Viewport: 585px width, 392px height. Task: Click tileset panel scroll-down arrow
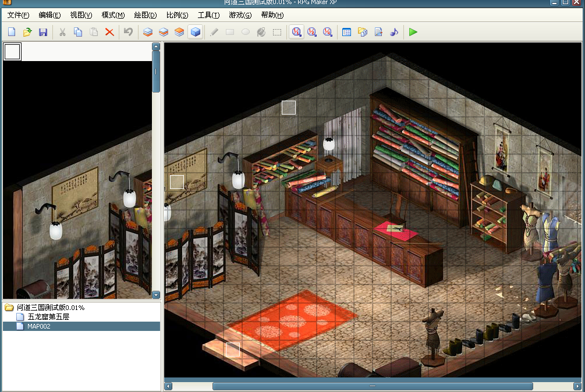[x=156, y=295]
